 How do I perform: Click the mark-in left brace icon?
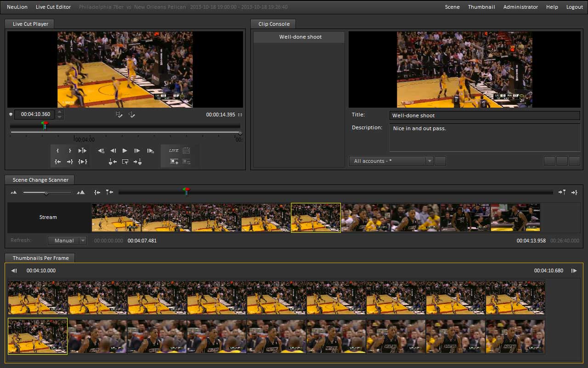tap(57, 151)
